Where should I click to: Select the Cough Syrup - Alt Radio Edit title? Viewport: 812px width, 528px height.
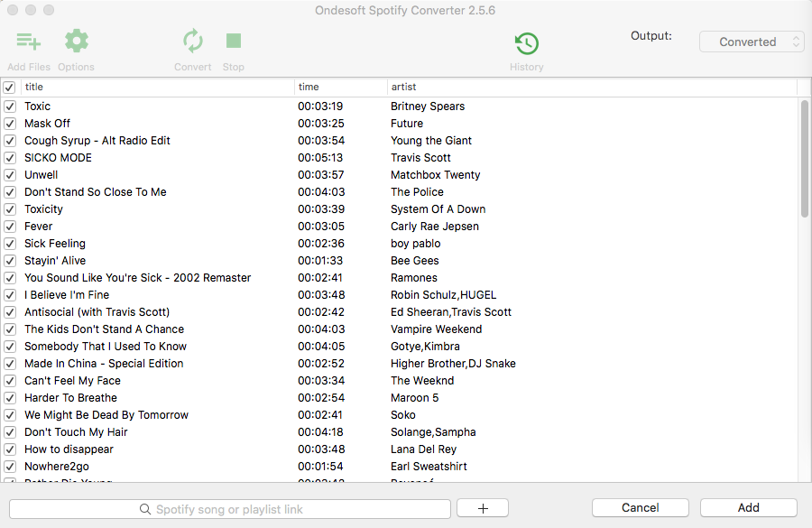tap(97, 141)
